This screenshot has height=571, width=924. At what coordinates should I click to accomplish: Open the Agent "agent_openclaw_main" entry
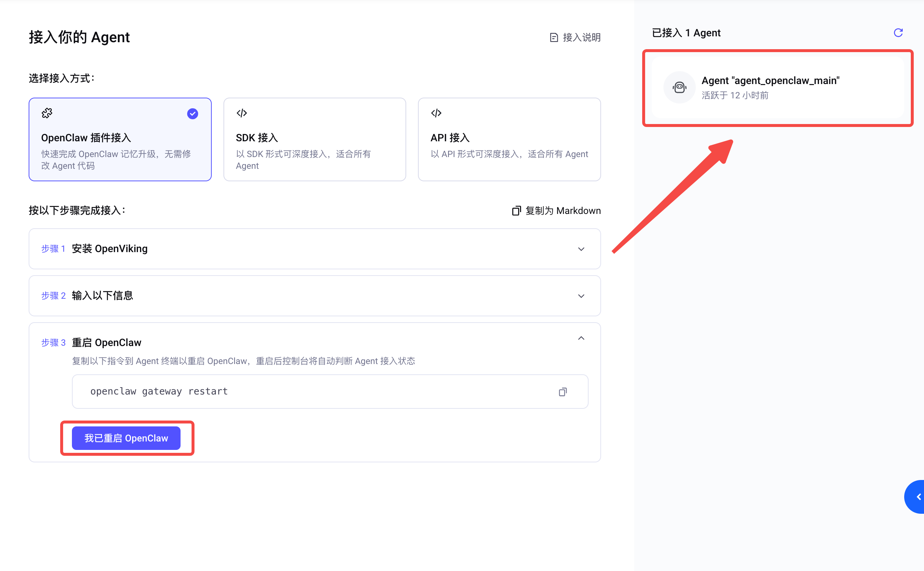coord(778,88)
